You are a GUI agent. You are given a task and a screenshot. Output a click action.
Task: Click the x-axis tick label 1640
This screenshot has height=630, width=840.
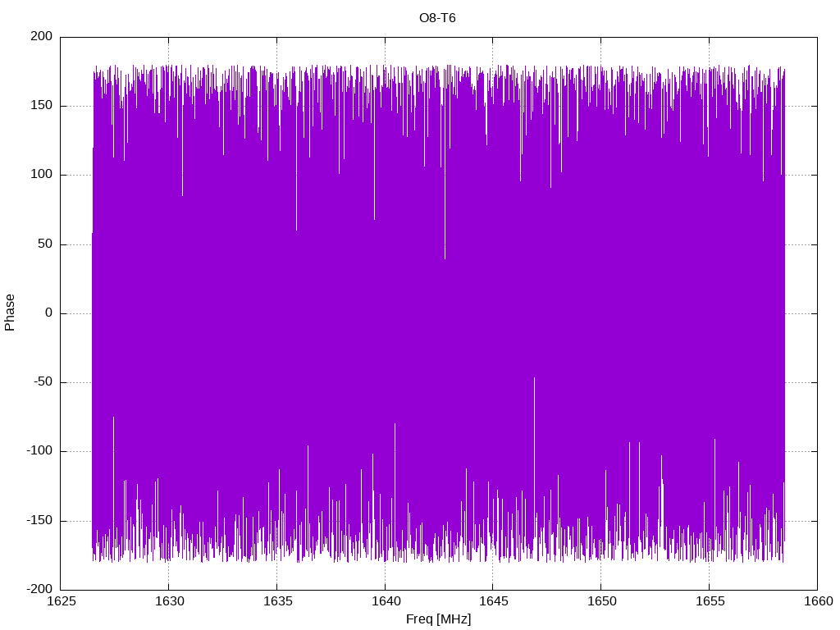(x=386, y=601)
